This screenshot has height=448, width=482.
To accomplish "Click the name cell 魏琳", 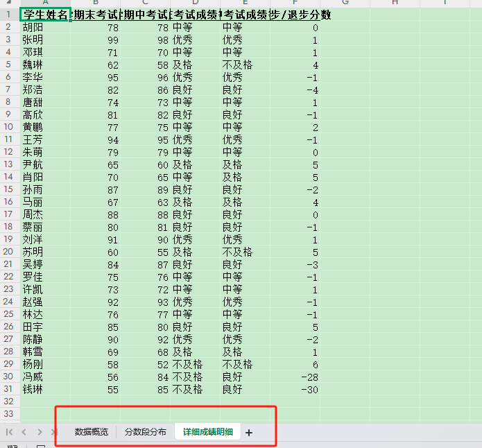I will pyautogui.click(x=45, y=64).
